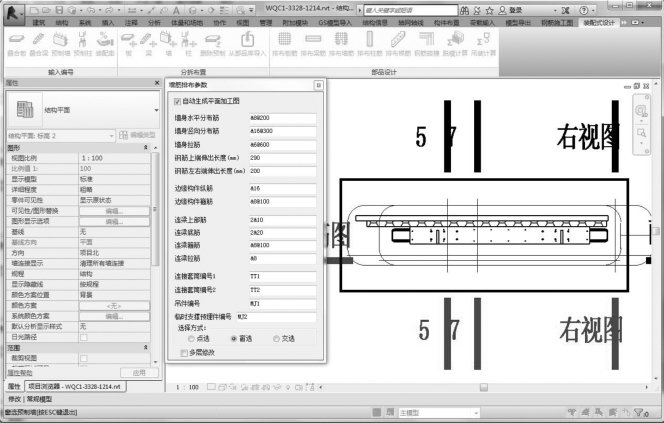The height and width of the screenshot is (423, 664).
Task: Click the 从底层导入 import icon
Action: 248,38
